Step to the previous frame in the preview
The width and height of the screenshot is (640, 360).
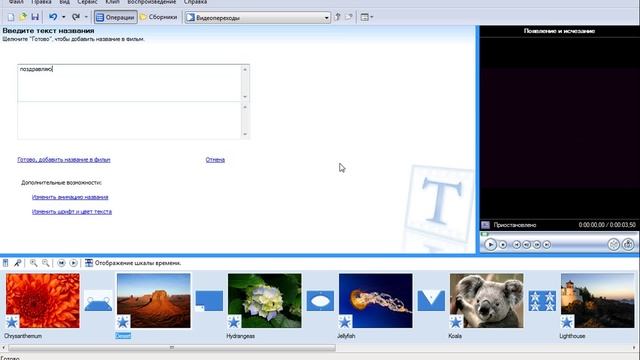click(x=527, y=244)
